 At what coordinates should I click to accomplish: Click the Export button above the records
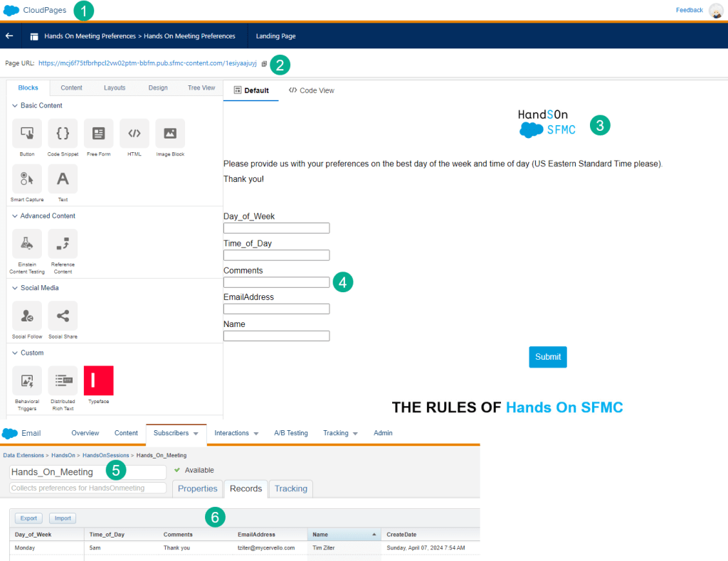[28, 518]
